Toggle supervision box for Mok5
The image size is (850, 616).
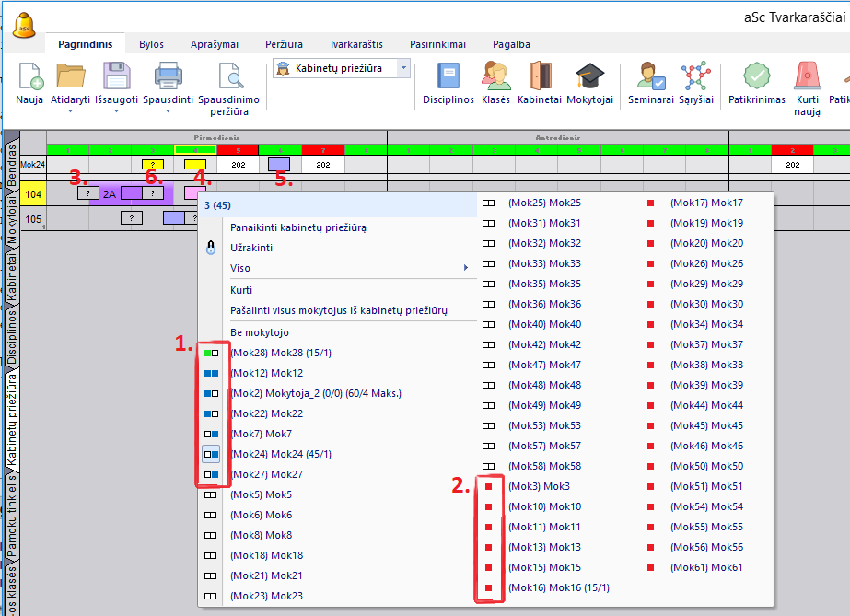211,494
